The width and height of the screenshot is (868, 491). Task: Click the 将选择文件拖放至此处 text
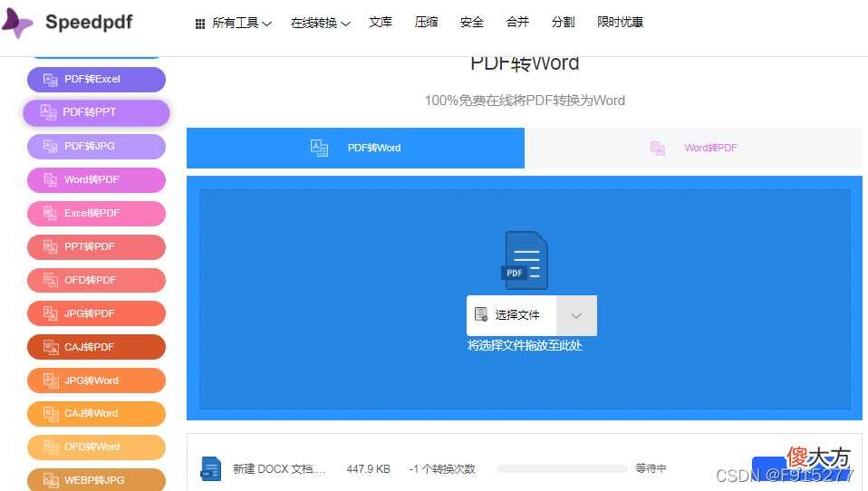pyautogui.click(x=525, y=345)
